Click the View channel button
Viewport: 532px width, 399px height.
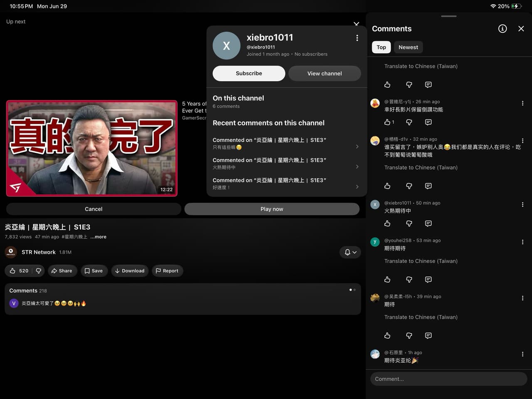(325, 74)
